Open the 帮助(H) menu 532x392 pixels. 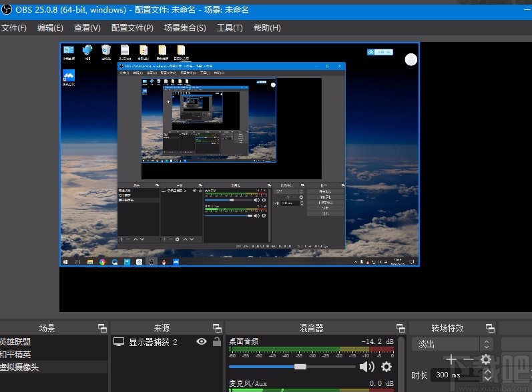pyautogui.click(x=267, y=28)
